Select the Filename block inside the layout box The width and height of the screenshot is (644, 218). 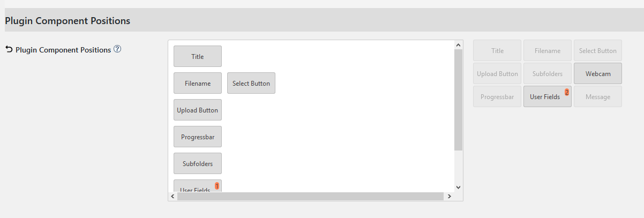(x=198, y=83)
